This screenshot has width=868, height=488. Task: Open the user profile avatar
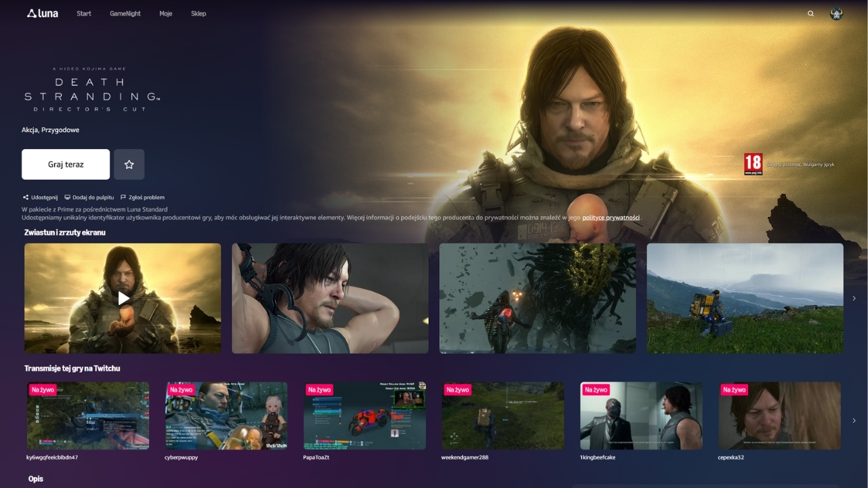coord(836,14)
